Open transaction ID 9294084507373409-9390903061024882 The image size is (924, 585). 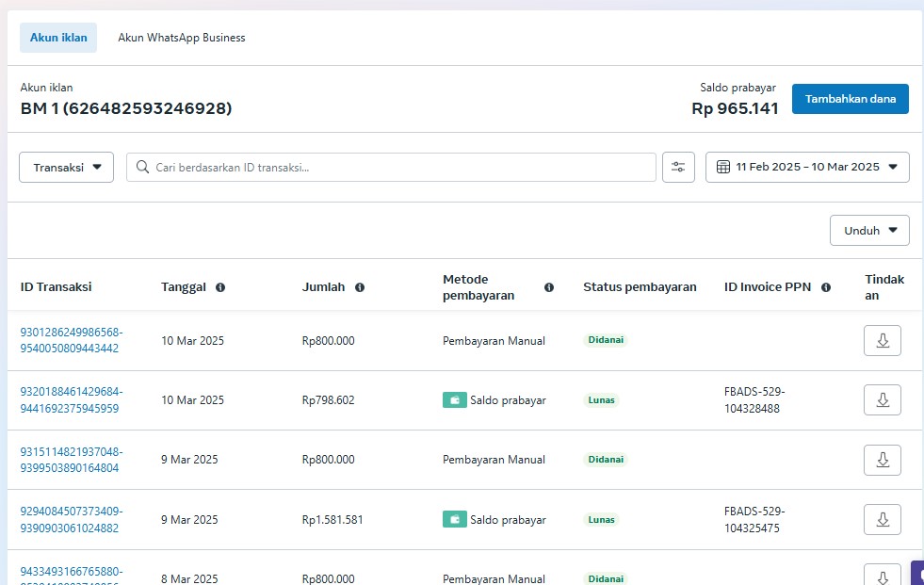[72, 519]
